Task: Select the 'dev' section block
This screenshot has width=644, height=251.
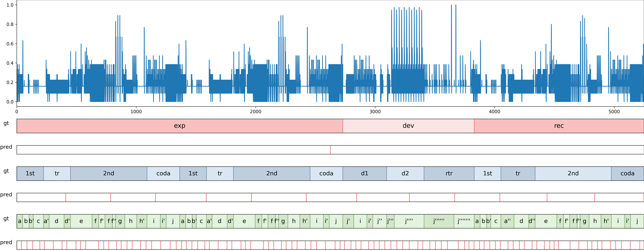Action: coord(408,126)
